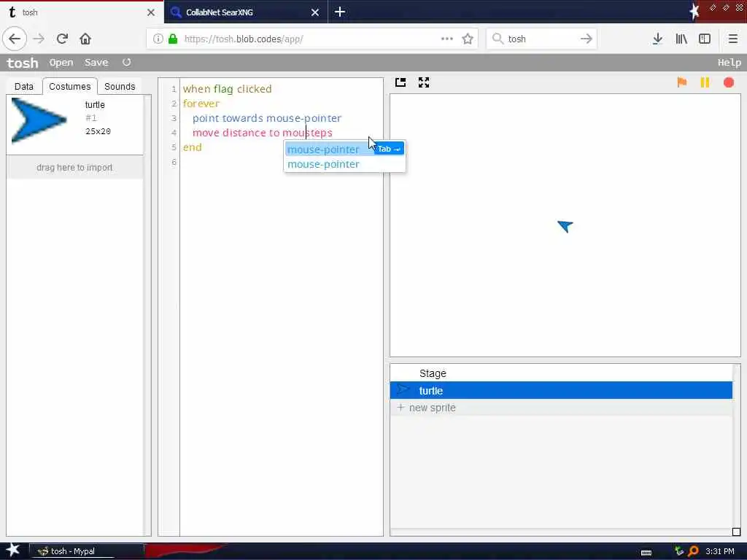The image size is (747, 560).
Task: Click the keyboard tray icon
Action: 646,553
